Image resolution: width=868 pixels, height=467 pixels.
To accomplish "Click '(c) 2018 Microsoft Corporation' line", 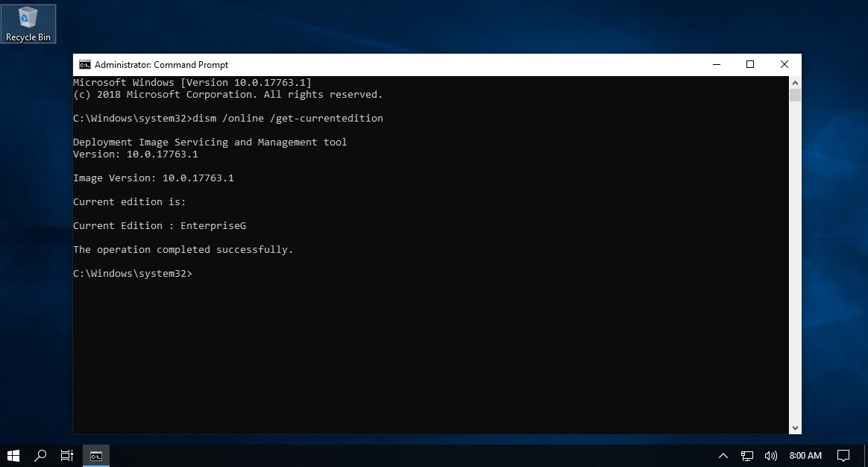I will click(x=227, y=94).
